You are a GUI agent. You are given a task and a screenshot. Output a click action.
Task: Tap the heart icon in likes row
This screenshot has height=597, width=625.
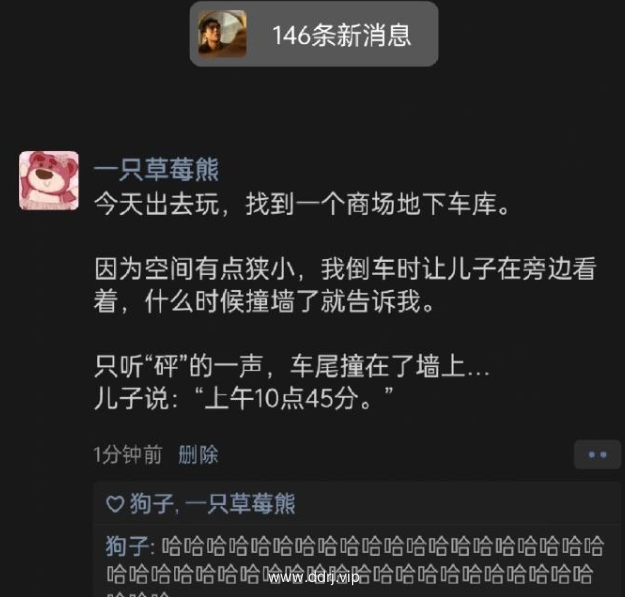(x=115, y=504)
